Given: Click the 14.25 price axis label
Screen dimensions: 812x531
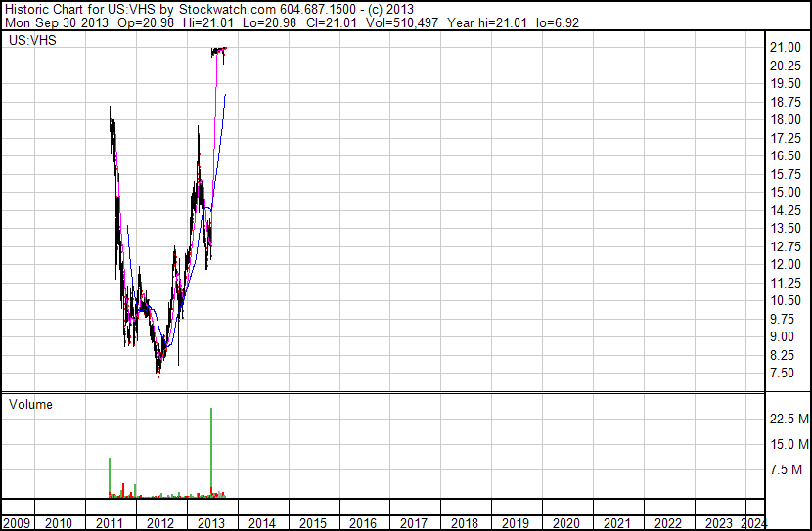Looking at the screenshot, I should click(786, 210).
